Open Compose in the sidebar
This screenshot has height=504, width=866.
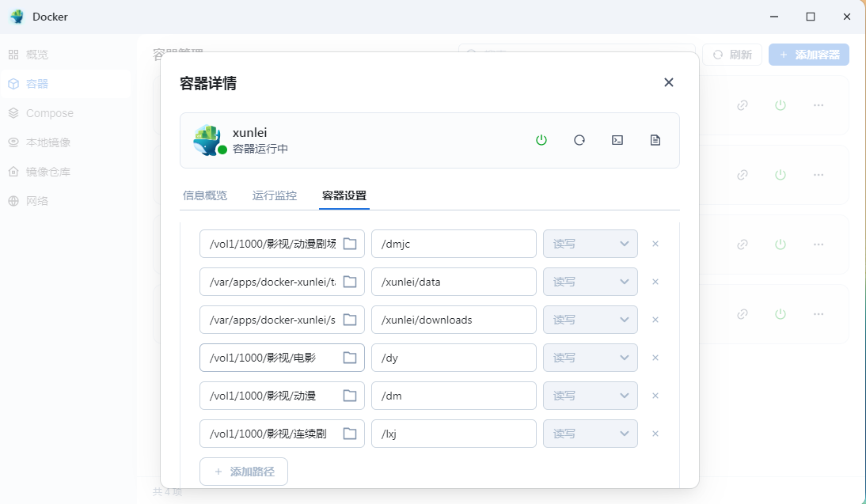pyautogui.click(x=65, y=113)
